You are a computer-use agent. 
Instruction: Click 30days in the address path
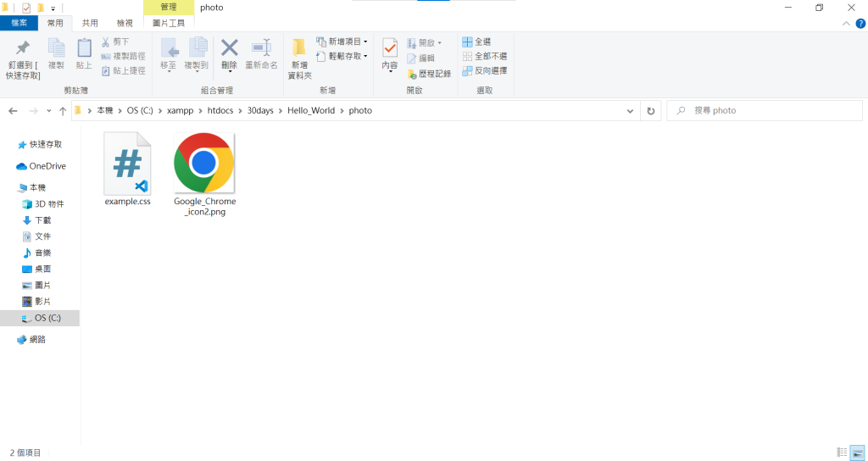[260, 110]
